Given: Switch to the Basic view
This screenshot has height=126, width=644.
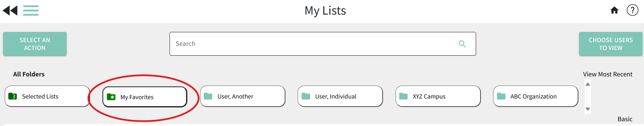Looking at the screenshot, I should click(625, 119).
